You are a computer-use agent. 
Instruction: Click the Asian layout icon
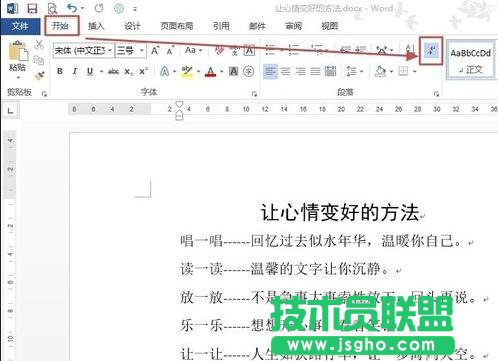tap(381, 50)
